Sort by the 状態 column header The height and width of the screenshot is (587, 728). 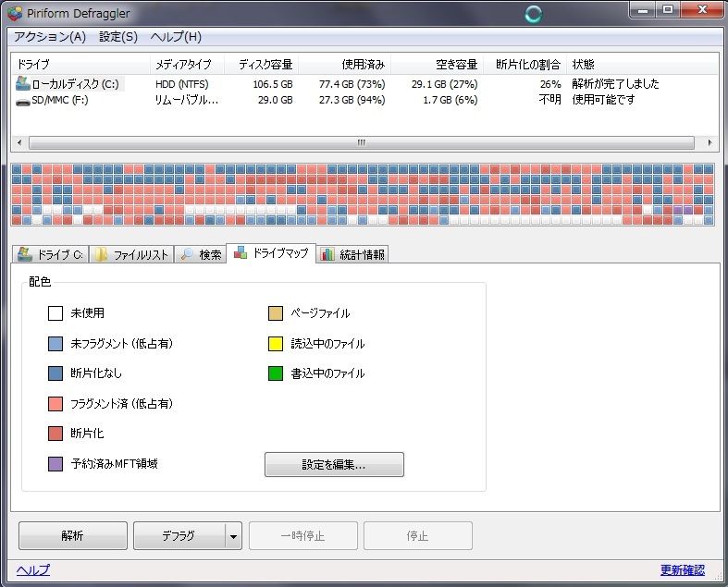[x=643, y=64]
